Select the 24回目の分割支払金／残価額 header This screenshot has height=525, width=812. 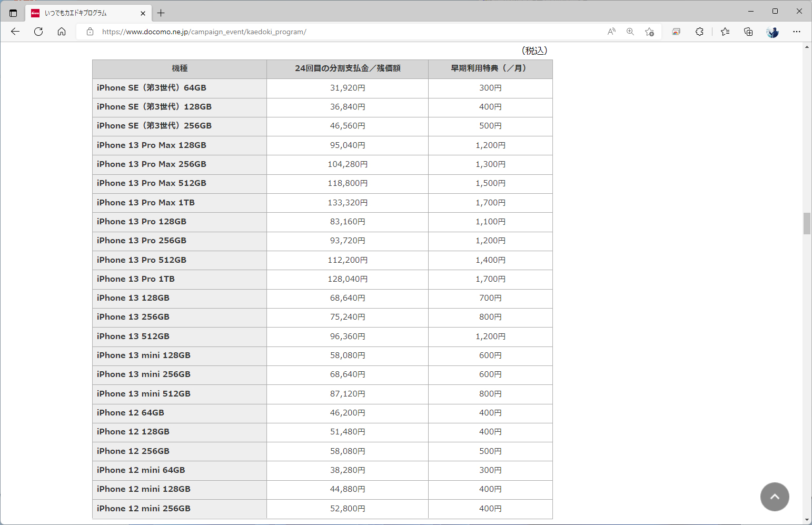(x=348, y=68)
